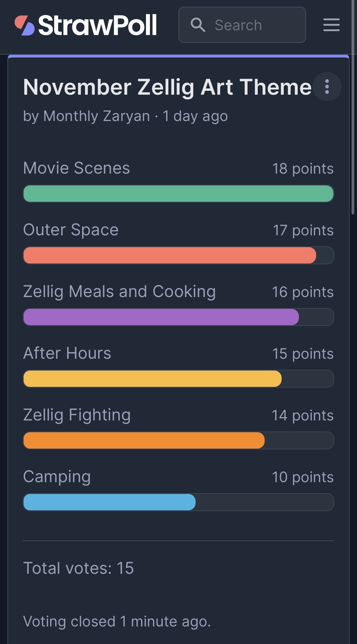
Task: Click the search magnifier icon
Action: (198, 25)
